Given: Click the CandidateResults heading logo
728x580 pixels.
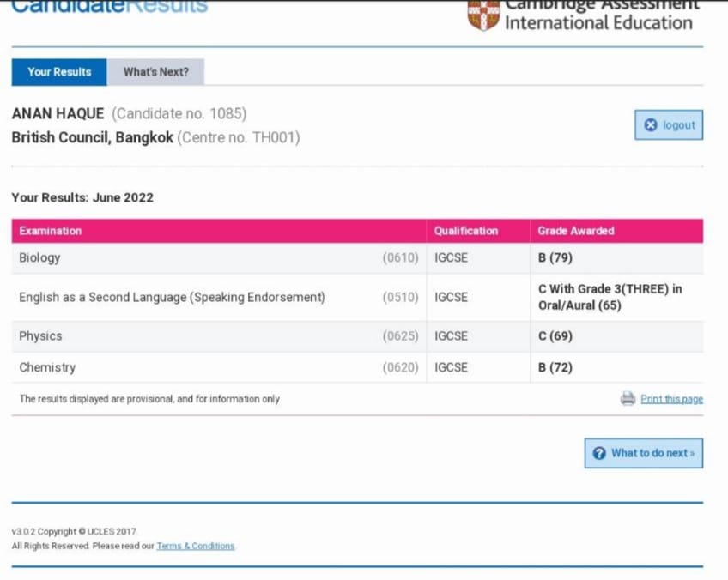Looking at the screenshot, I should click(x=110, y=7).
